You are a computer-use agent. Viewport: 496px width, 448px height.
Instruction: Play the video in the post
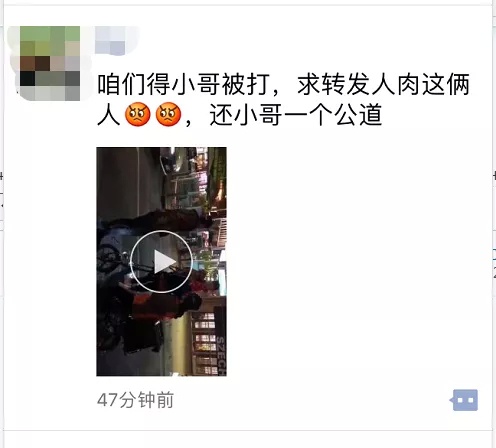tap(161, 262)
